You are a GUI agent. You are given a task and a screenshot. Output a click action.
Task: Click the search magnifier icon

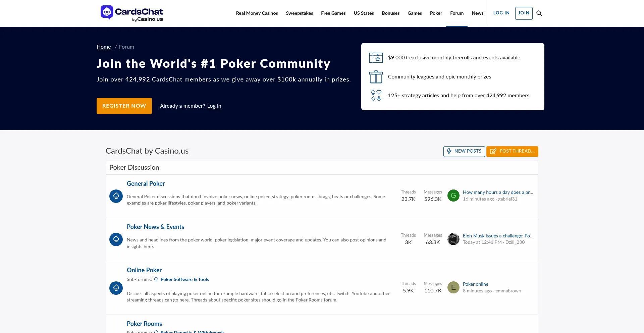[x=539, y=13]
